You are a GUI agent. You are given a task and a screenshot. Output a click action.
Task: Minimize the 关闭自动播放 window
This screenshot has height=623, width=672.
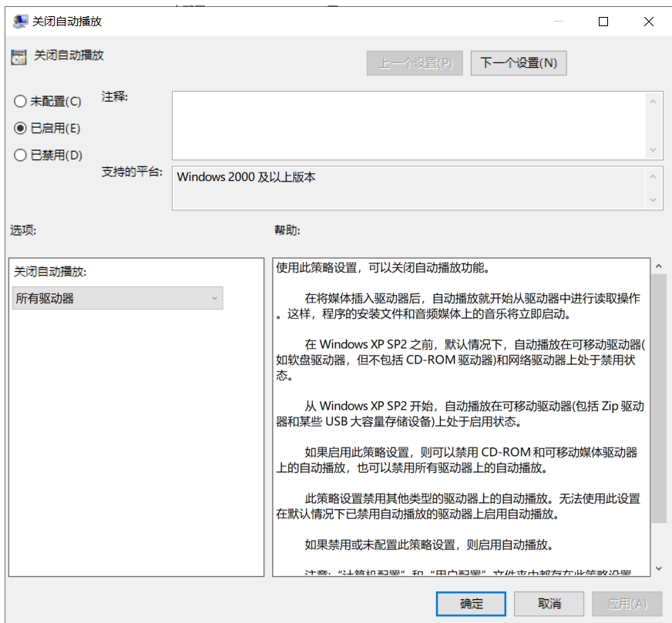click(560, 22)
